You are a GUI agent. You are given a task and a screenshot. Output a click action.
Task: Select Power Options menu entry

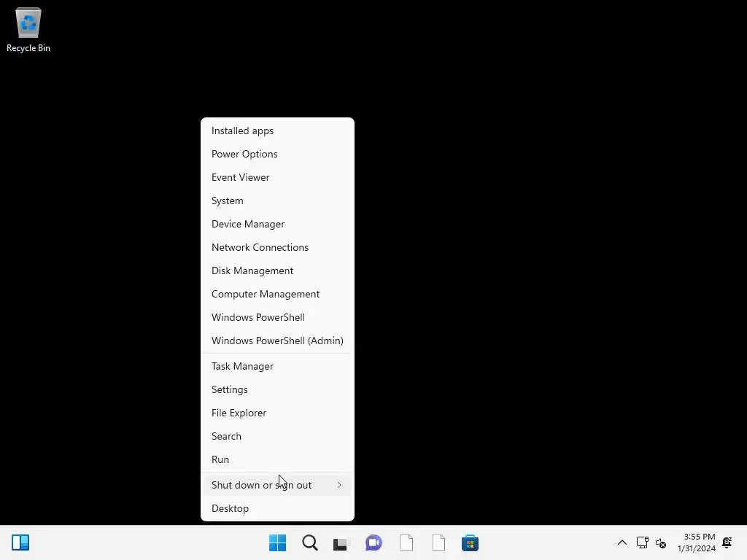(277, 154)
